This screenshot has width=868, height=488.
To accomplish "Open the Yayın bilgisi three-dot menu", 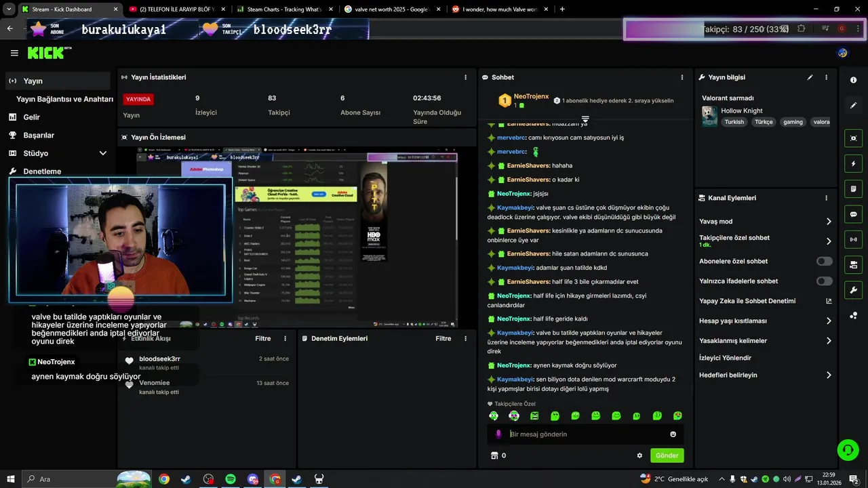I will (826, 77).
